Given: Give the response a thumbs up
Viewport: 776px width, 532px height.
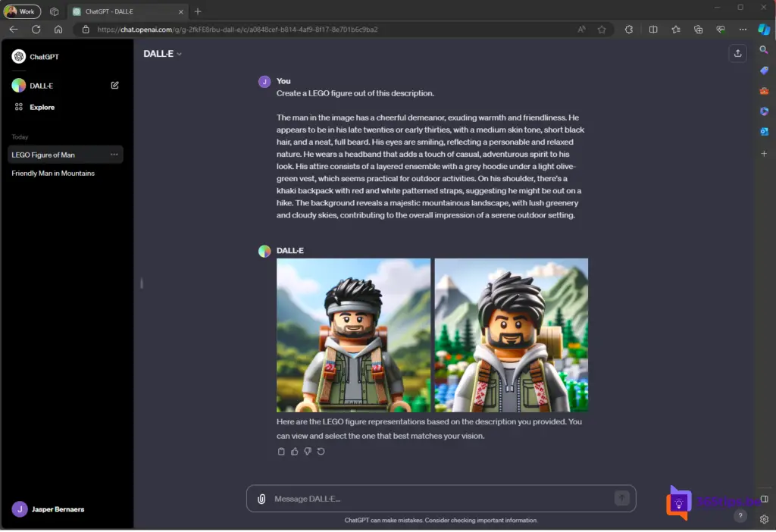Looking at the screenshot, I should [x=295, y=452].
